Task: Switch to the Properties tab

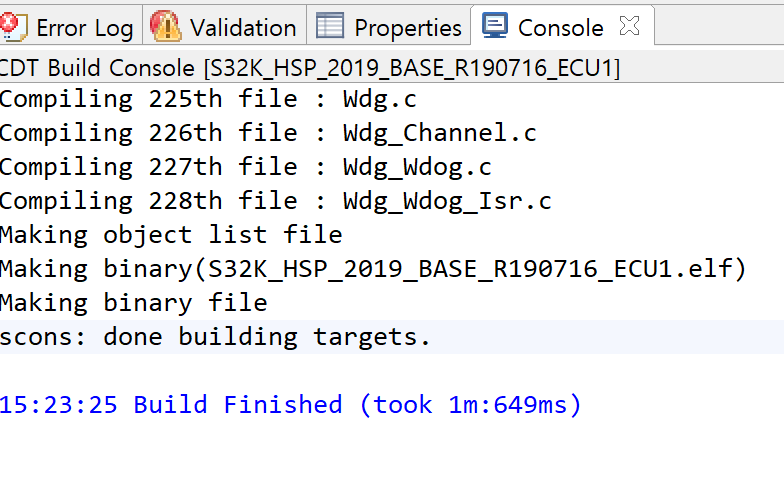Action: (x=407, y=28)
